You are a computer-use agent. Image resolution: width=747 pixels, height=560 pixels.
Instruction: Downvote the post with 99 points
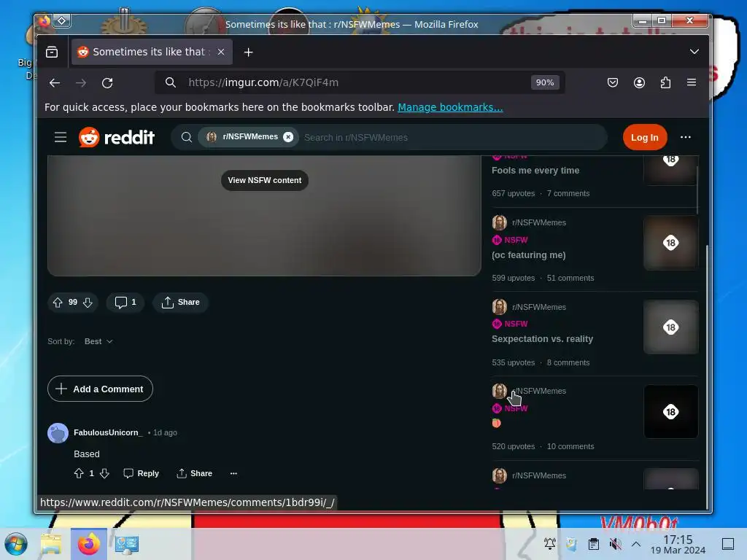[88, 303]
